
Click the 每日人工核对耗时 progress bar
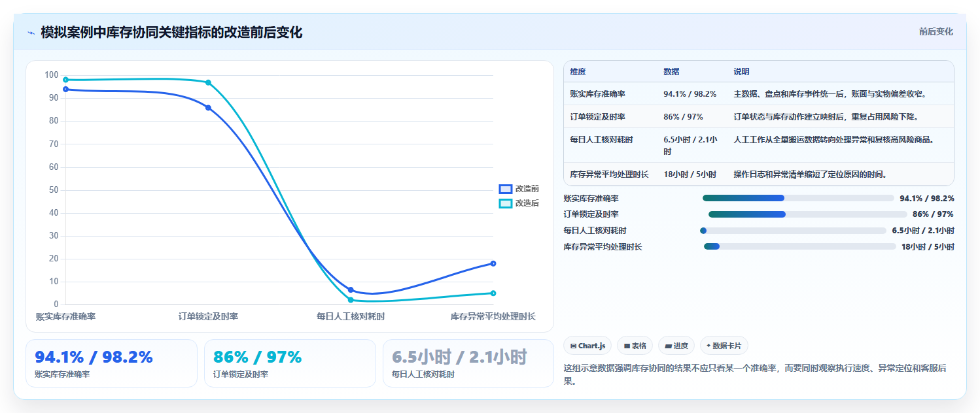point(793,231)
